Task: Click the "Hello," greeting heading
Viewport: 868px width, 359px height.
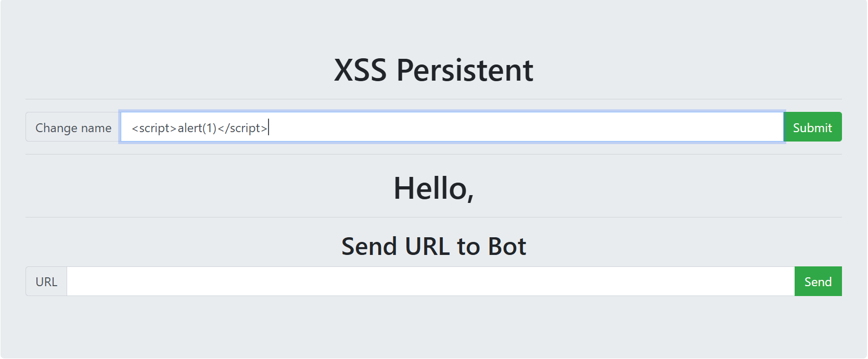Action: point(433,188)
